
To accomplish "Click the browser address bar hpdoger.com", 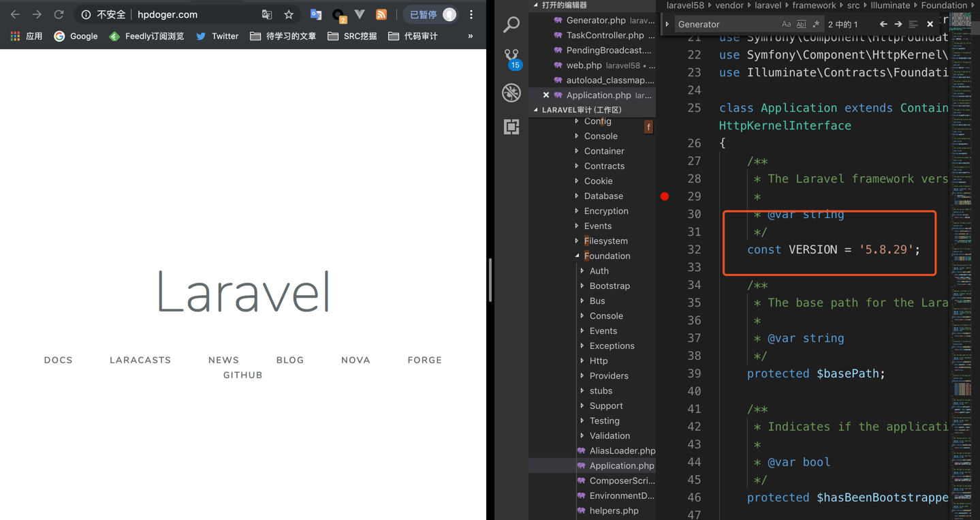I will coord(168,14).
